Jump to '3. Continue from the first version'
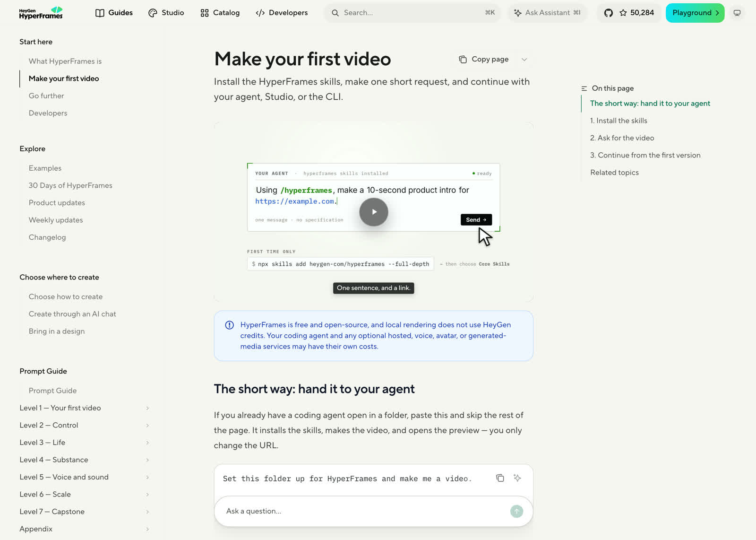 [645, 155]
